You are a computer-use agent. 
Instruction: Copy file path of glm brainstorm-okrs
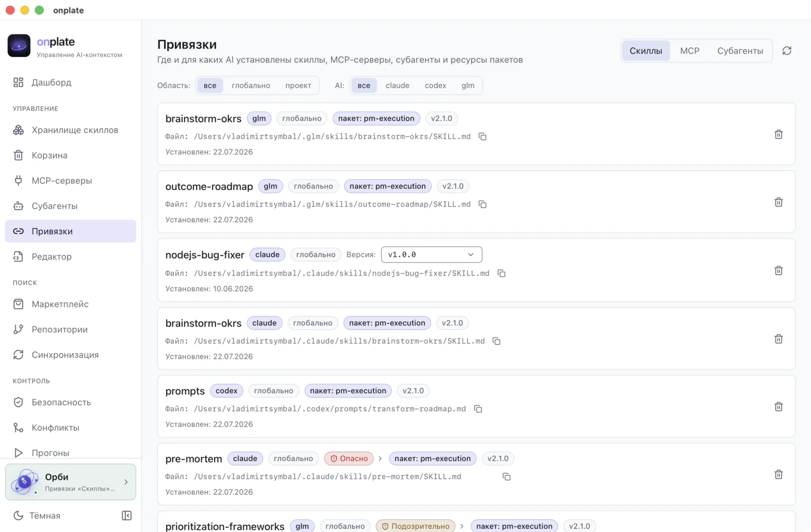click(483, 136)
